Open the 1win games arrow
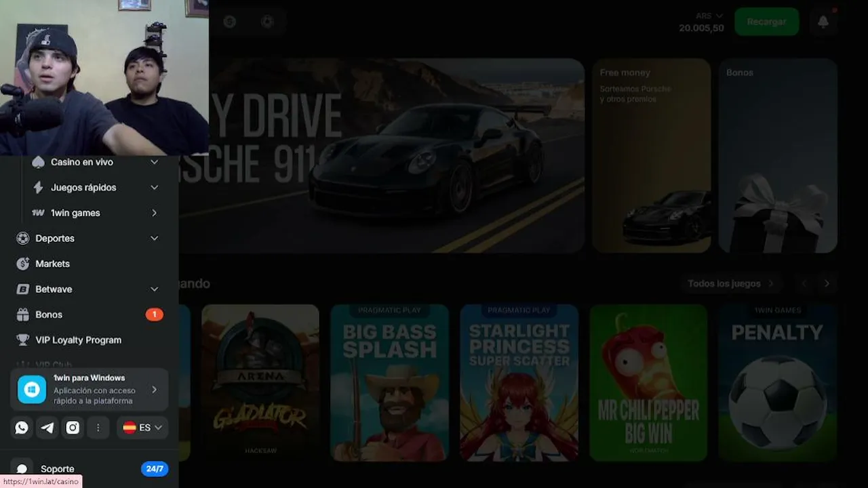The image size is (868, 488). pyautogui.click(x=154, y=213)
